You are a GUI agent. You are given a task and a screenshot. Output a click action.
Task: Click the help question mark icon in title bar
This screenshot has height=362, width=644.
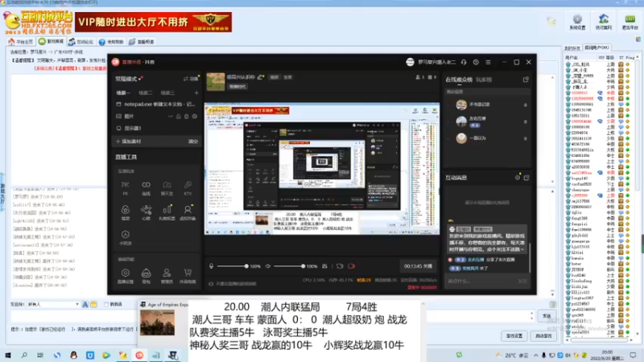pos(476,62)
